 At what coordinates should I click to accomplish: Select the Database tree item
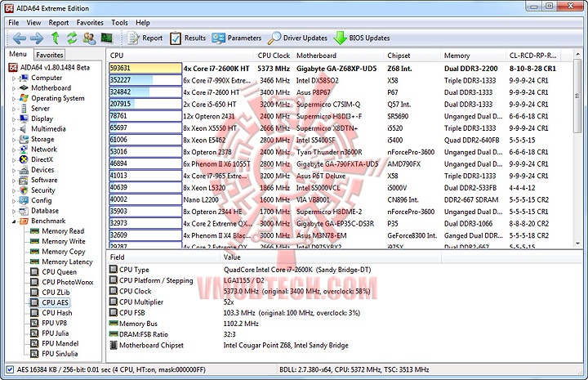[x=45, y=211]
